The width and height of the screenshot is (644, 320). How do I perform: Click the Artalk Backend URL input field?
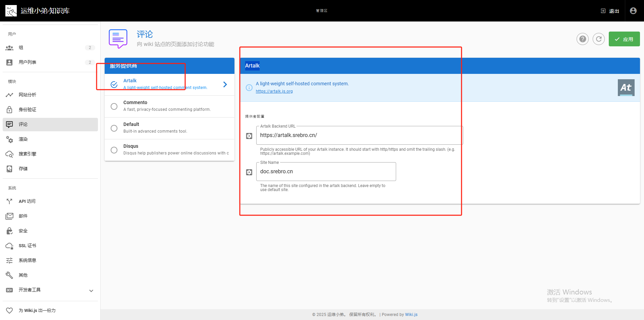click(x=360, y=135)
